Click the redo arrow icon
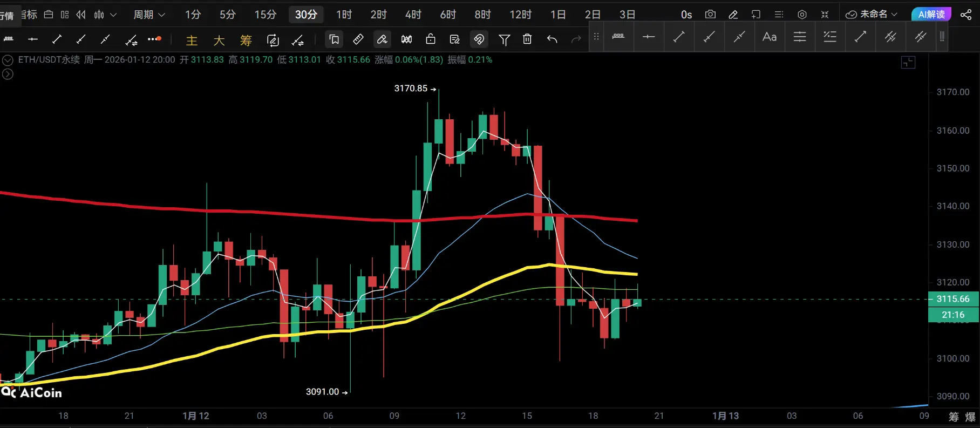 pyautogui.click(x=576, y=39)
